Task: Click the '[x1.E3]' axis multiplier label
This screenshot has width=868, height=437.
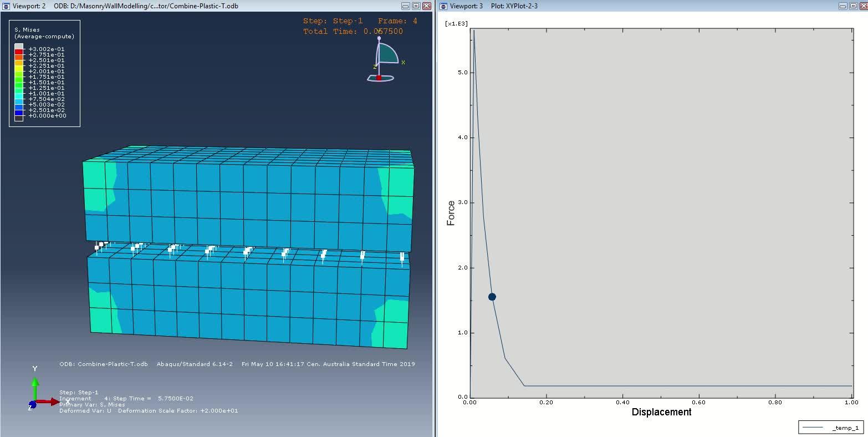Action: pos(457,23)
